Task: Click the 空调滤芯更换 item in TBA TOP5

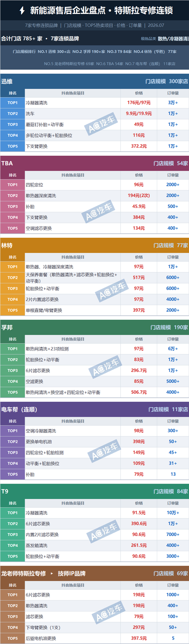Action: point(39,228)
